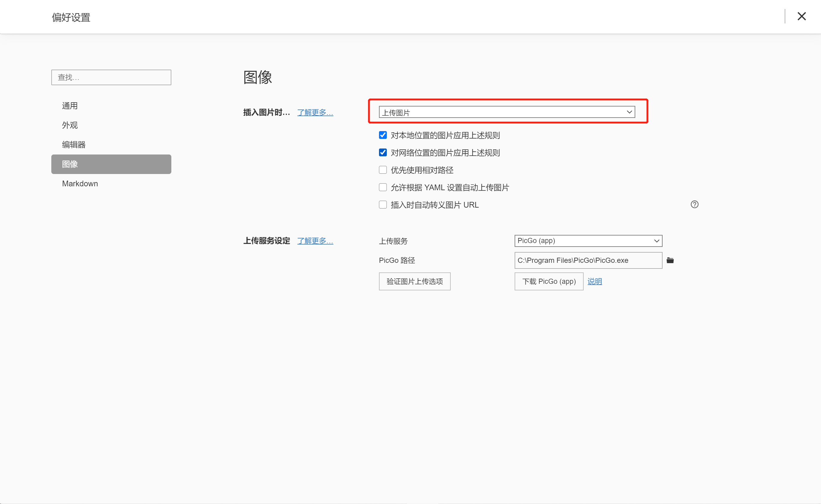
Task: Click the 查找 search field
Action: tap(111, 77)
